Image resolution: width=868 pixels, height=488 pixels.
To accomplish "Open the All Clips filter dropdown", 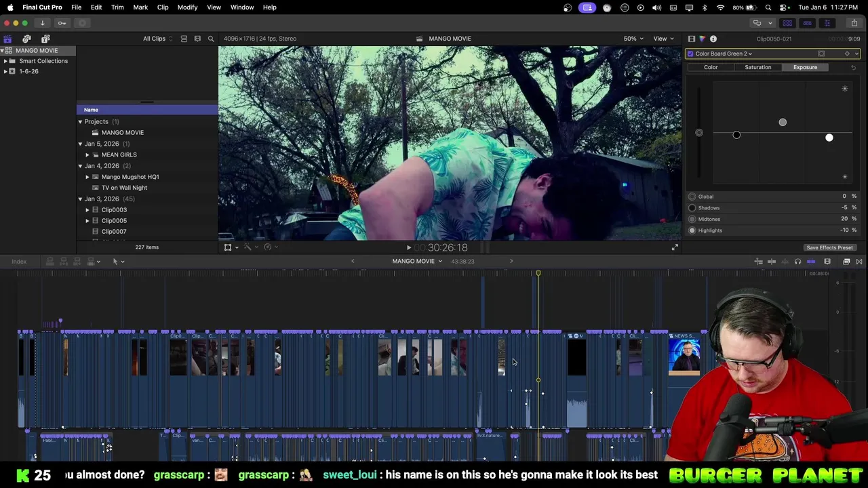I will pyautogui.click(x=157, y=39).
